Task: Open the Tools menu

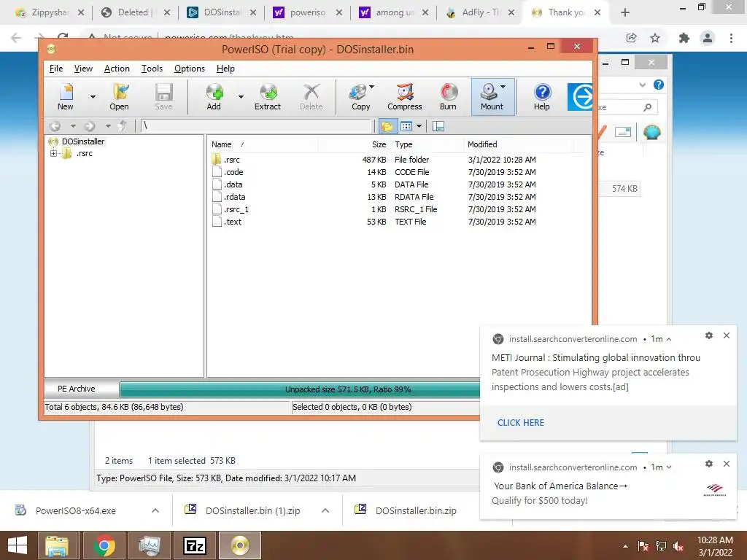Action: pos(152,69)
